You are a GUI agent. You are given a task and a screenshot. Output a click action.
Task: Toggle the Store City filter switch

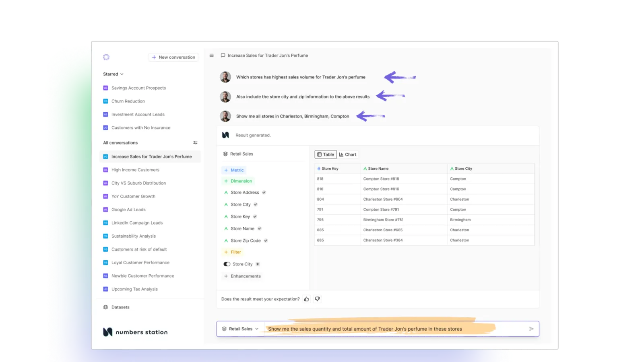pos(227,264)
